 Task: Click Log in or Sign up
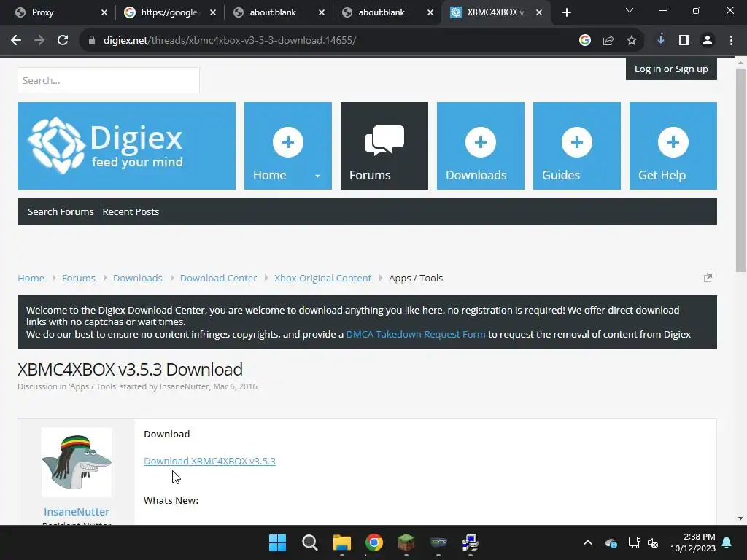point(671,69)
